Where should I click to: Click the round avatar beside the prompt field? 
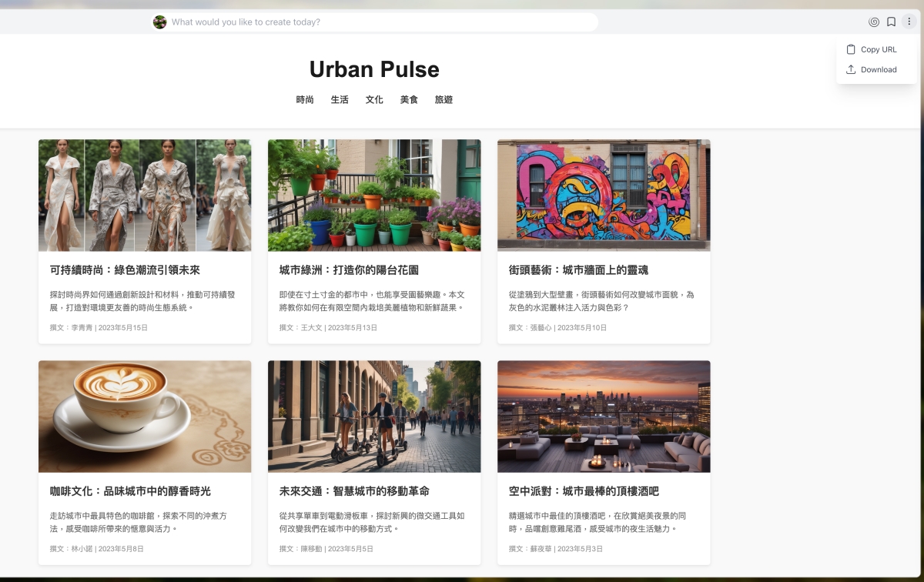click(x=159, y=22)
